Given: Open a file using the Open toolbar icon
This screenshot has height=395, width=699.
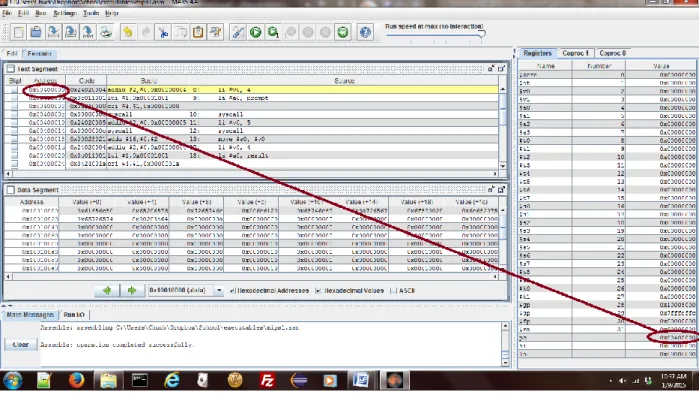Looking at the screenshot, I should (36, 32).
